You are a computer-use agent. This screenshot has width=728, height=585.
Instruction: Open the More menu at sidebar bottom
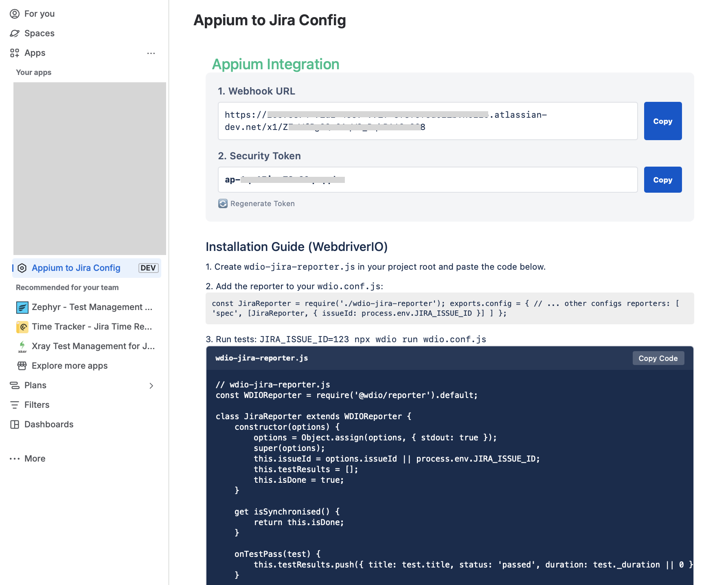point(15,458)
